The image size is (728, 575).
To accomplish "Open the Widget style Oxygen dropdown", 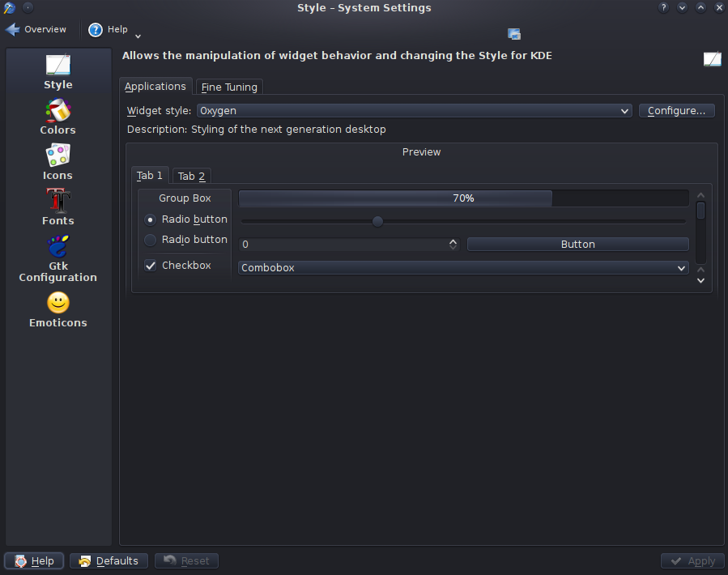I will pyautogui.click(x=414, y=110).
